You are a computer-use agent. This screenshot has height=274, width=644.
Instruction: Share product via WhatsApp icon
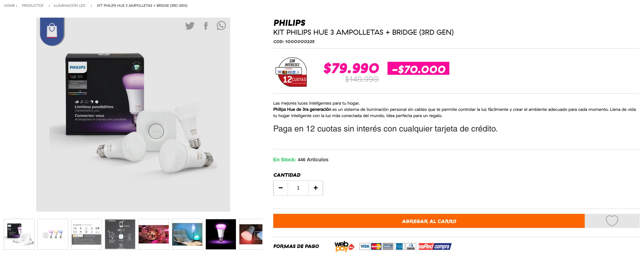(x=221, y=25)
